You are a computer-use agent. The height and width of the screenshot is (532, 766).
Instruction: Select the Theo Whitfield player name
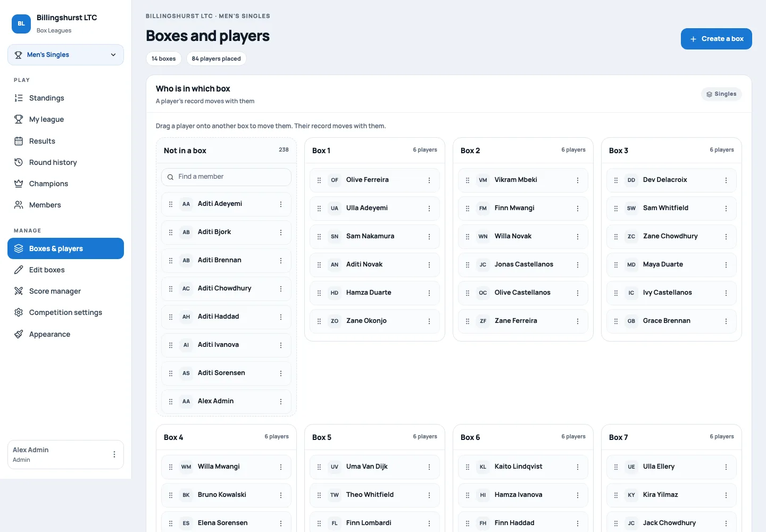tap(370, 495)
